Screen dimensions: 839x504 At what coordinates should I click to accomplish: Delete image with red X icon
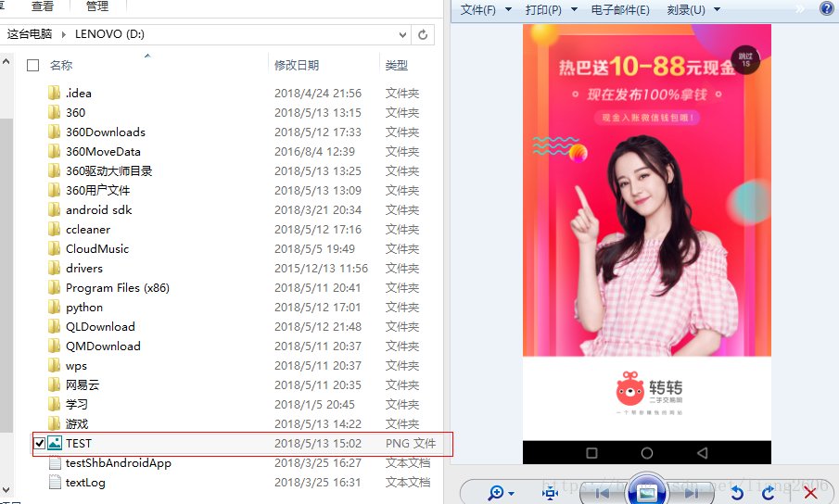[810, 493]
